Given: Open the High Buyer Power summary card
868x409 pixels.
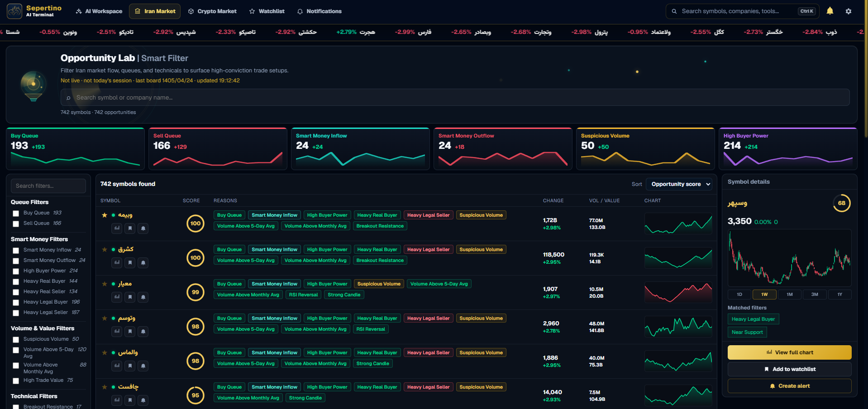Looking at the screenshot, I should point(788,149).
